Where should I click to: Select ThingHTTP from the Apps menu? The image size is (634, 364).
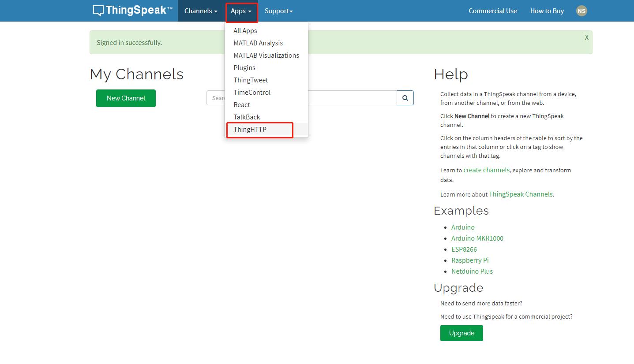(250, 129)
